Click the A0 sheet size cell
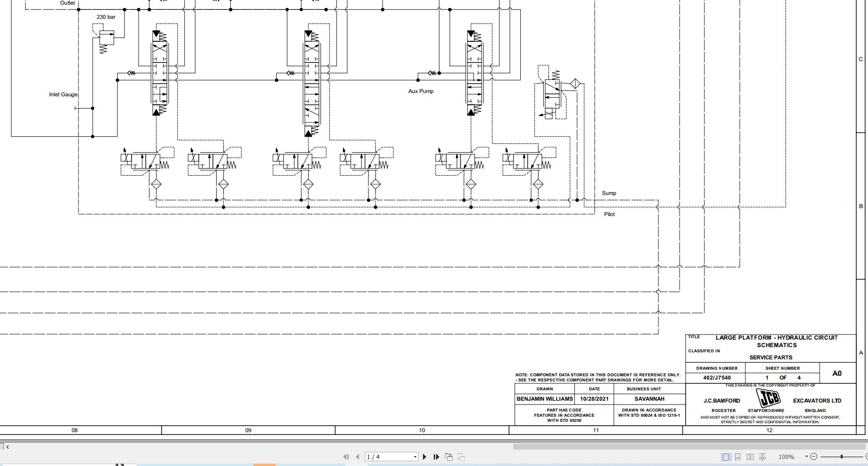 [x=837, y=373]
